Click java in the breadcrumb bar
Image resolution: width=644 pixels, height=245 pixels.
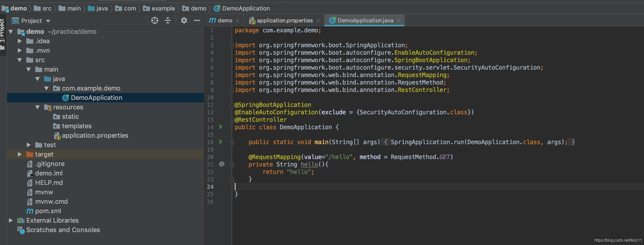point(98,8)
